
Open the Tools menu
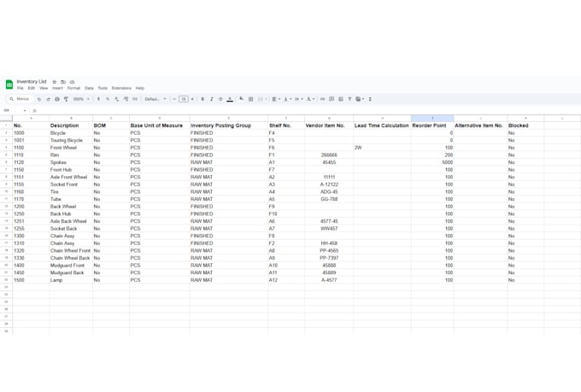click(x=103, y=88)
